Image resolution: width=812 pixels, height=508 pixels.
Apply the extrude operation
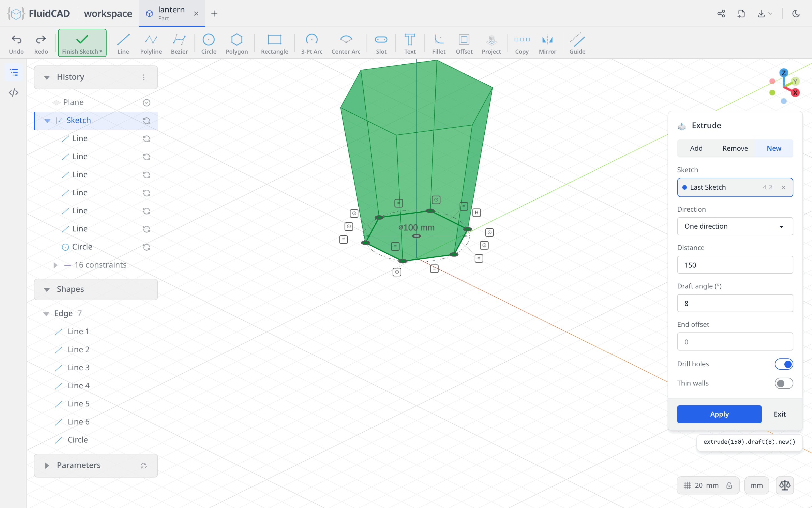click(x=719, y=414)
